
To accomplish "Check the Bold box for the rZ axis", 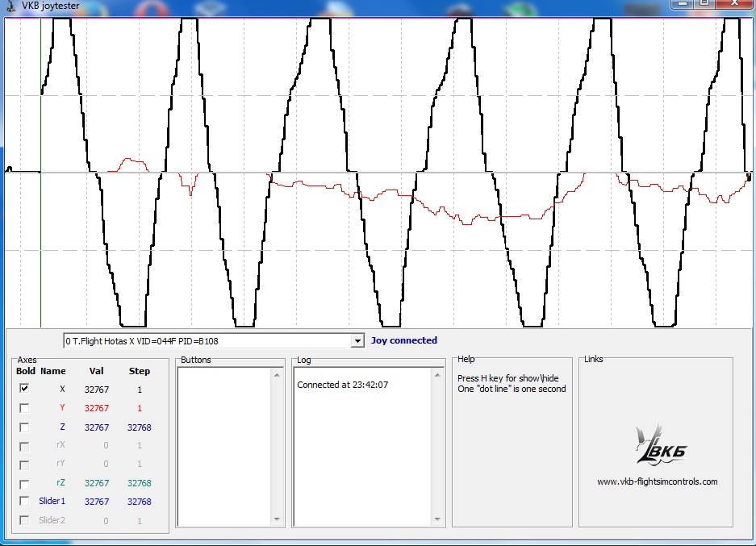I will coord(24,484).
